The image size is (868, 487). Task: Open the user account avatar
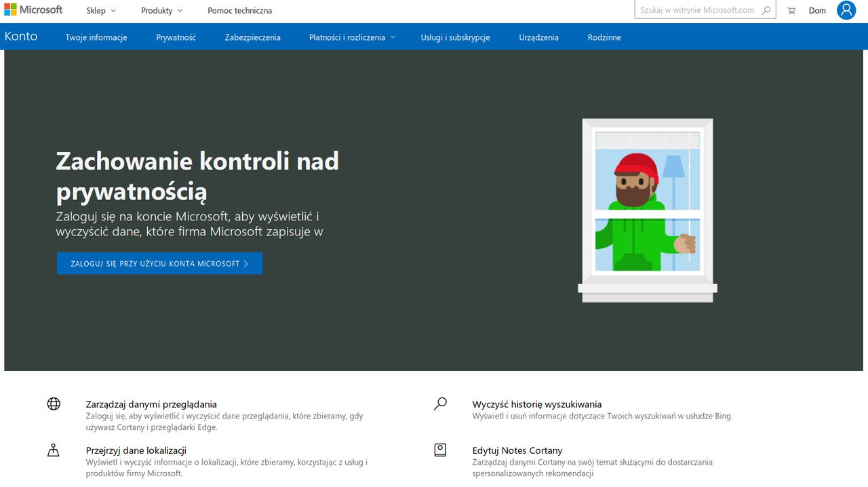(846, 10)
